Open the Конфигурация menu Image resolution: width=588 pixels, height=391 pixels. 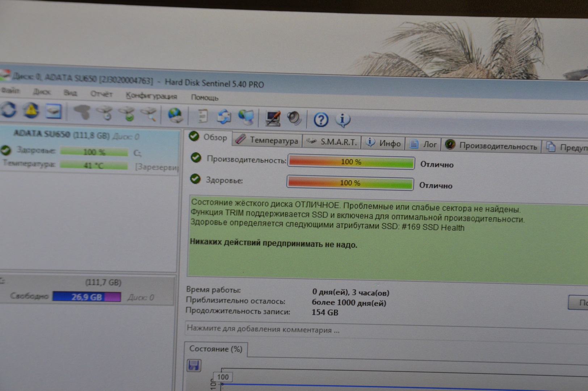151,96
